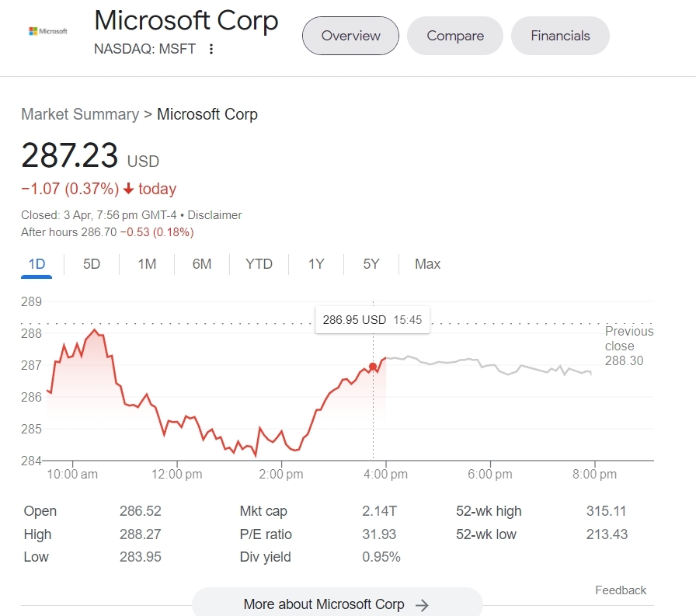Open the Disclaimer link

[x=214, y=215]
